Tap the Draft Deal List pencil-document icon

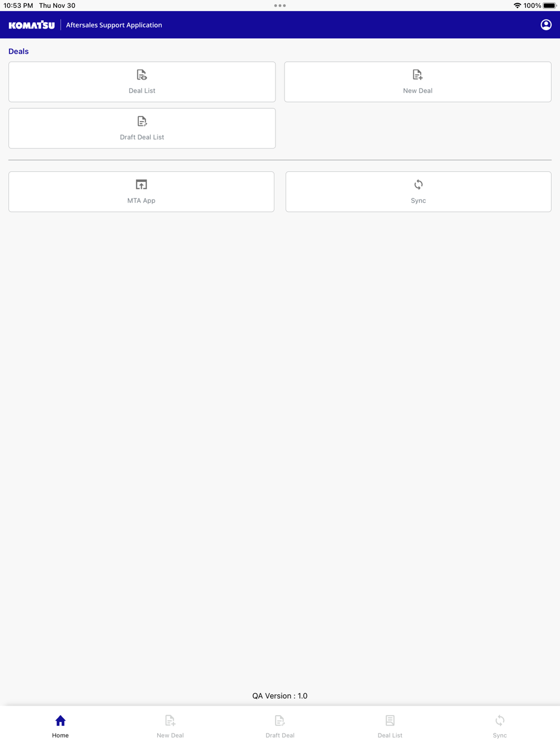142,121
